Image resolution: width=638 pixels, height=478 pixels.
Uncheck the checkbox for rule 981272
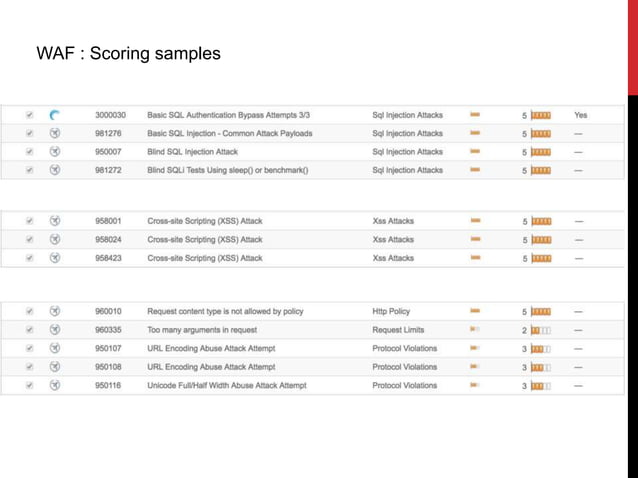tap(29, 170)
